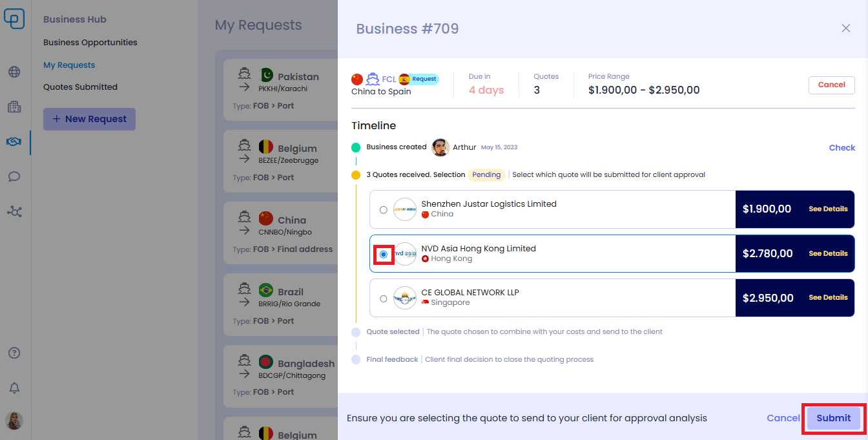Select the handshake Business Hub sidebar icon

[x=14, y=141]
